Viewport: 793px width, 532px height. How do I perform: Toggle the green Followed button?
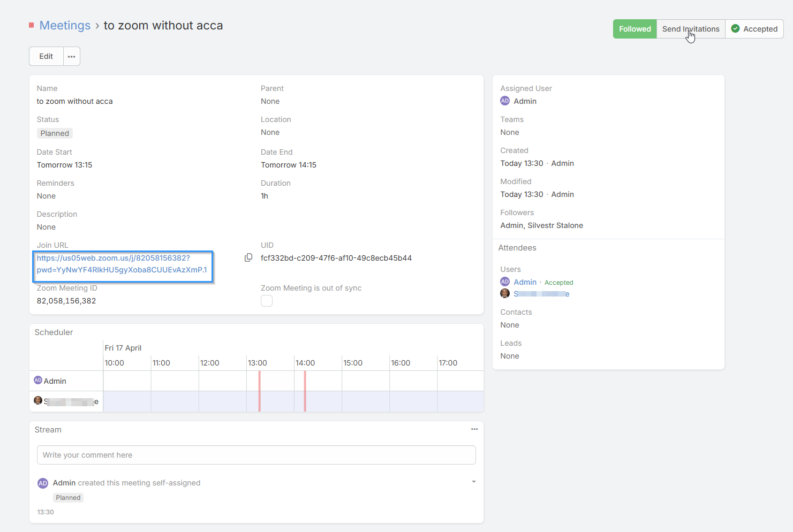(635, 29)
